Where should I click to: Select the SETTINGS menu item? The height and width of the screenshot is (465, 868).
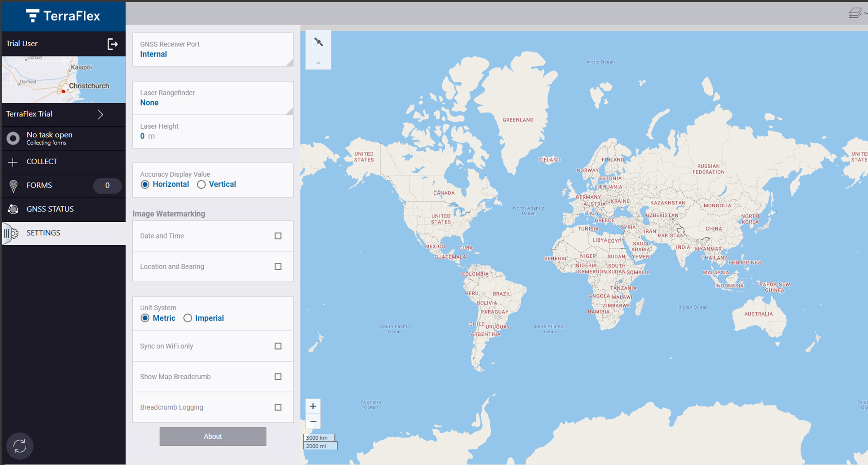tap(43, 233)
